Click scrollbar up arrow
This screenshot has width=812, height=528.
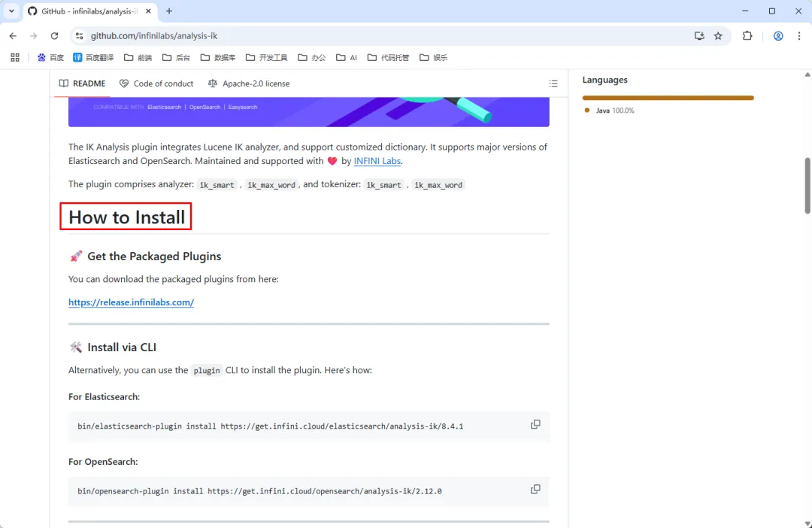point(807,74)
